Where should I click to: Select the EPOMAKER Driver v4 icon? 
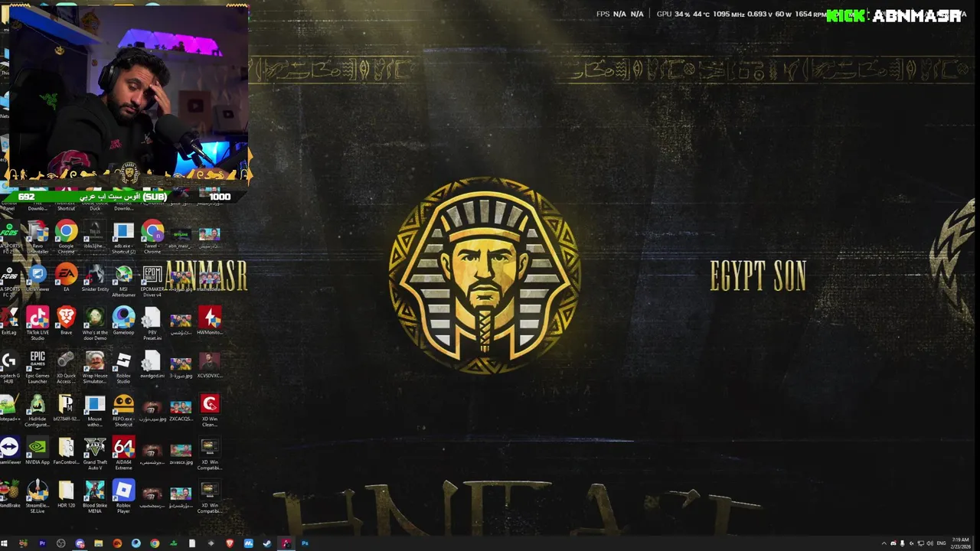152,280
